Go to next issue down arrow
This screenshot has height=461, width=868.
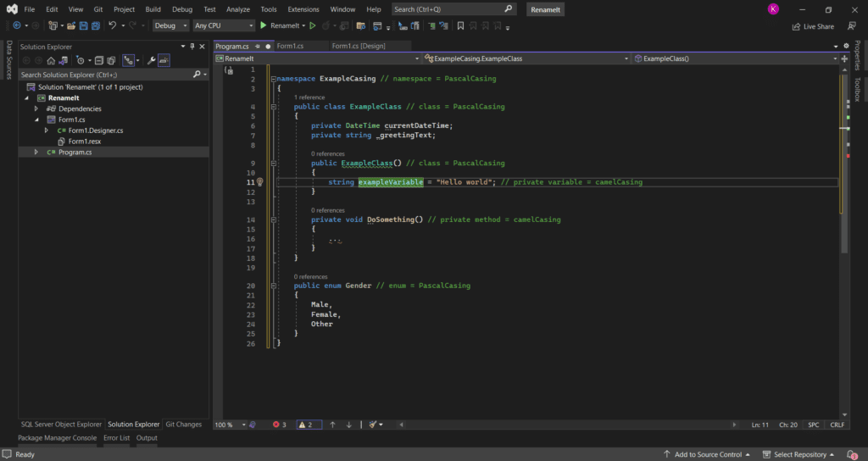pyautogui.click(x=348, y=425)
